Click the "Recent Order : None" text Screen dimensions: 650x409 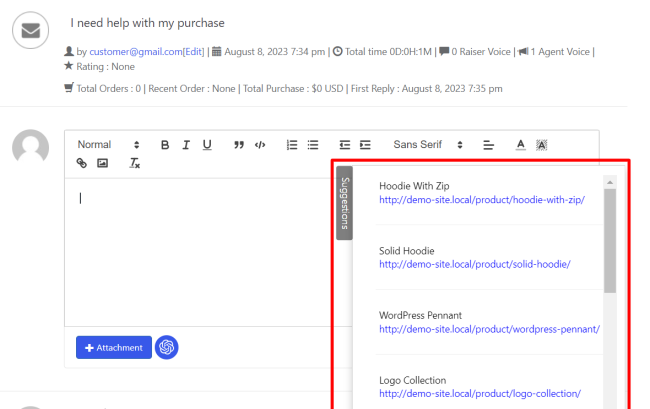coord(192,89)
